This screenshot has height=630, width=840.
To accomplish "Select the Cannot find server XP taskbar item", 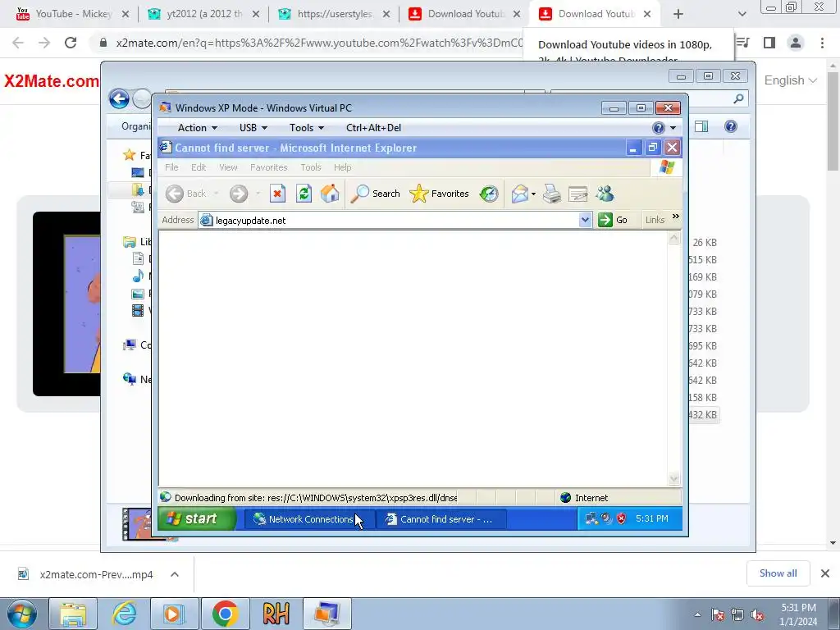I will pos(441,518).
